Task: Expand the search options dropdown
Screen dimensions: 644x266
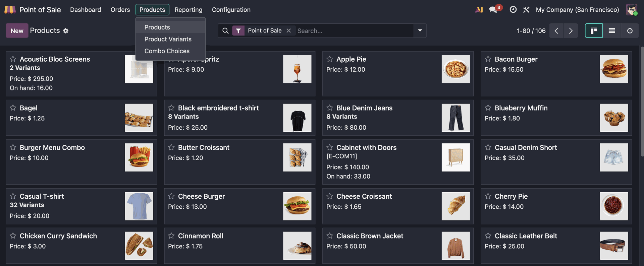Action: tap(420, 30)
